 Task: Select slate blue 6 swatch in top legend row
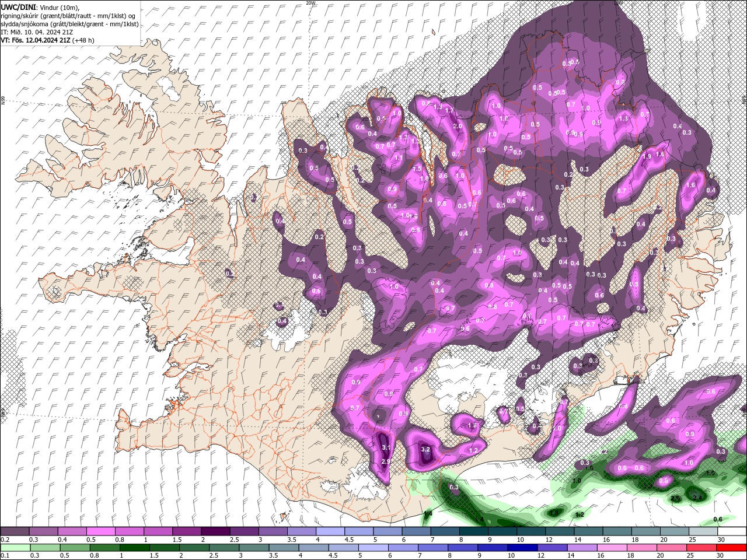(417, 531)
